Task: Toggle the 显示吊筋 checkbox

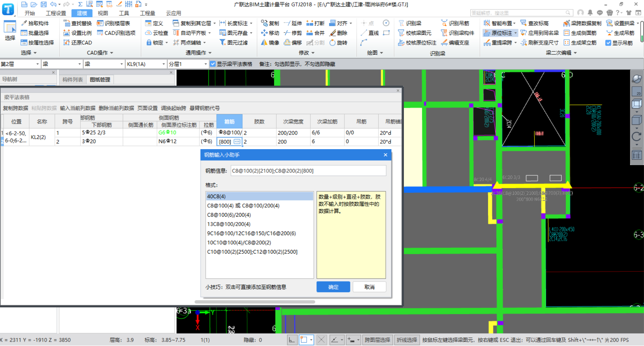Action: coord(608,43)
